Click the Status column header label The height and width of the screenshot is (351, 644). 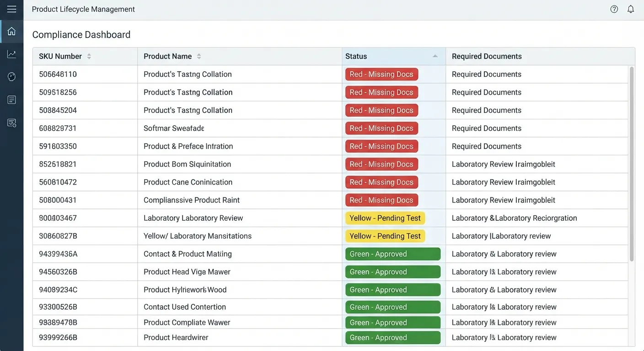[356, 56]
